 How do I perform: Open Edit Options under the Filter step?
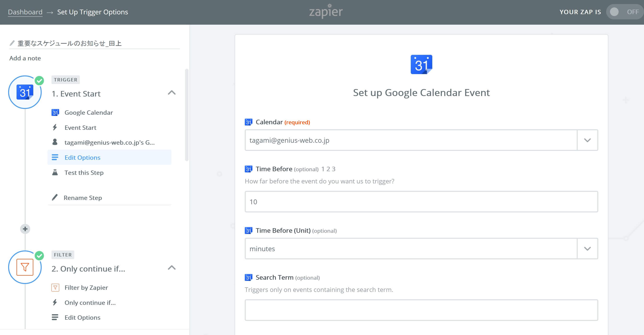82,318
